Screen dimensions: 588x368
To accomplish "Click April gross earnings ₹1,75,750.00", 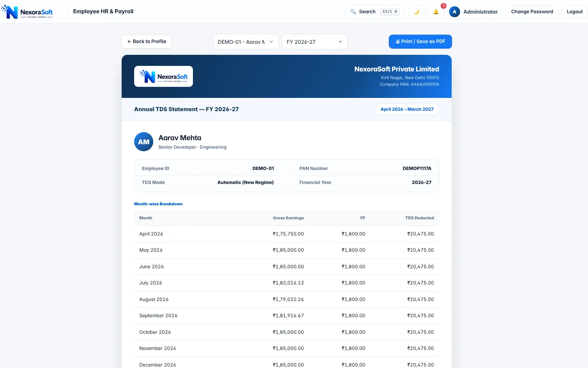I will pos(288,234).
